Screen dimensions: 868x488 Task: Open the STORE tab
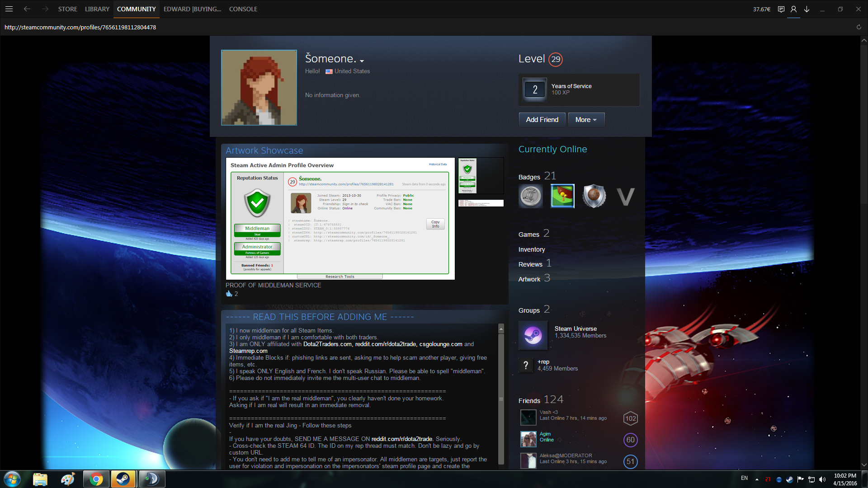pyautogui.click(x=67, y=9)
